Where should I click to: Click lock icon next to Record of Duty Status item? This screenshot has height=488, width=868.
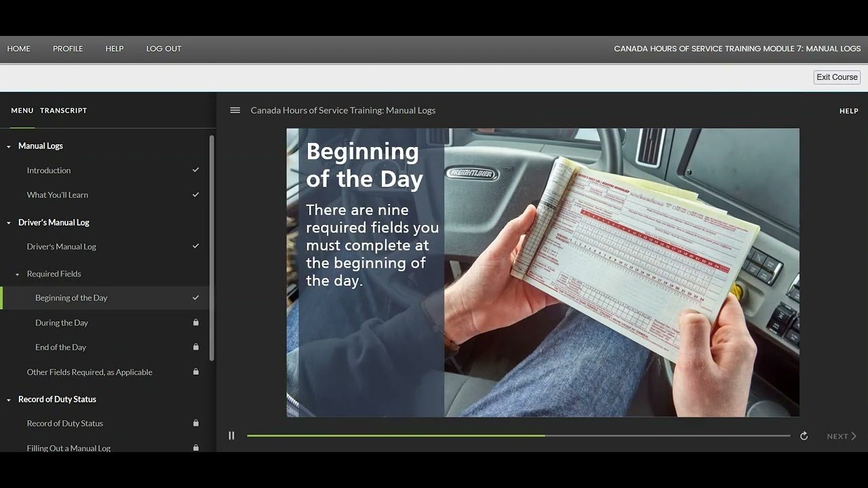tap(196, 424)
